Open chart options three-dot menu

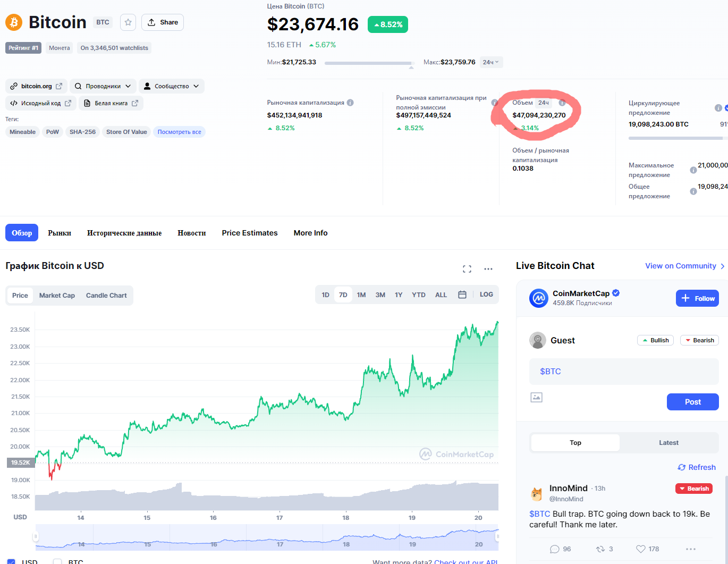pos(488,269)
